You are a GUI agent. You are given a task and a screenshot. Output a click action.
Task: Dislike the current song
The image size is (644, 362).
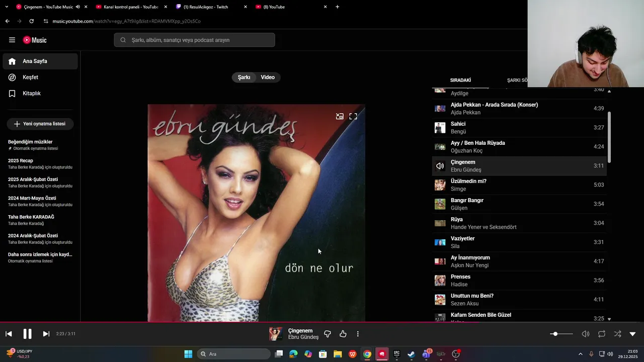(x=328, y=334)
